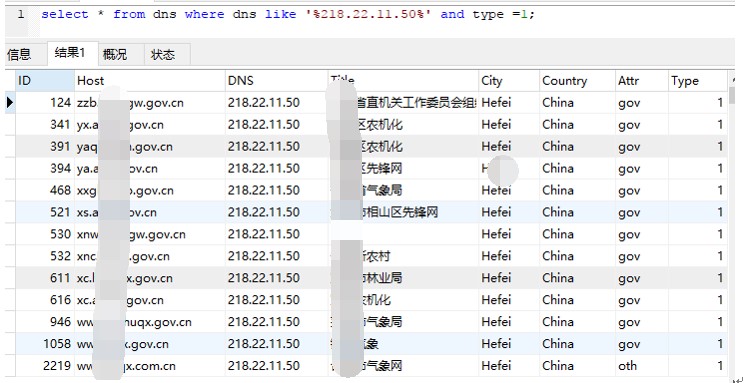Image resolution: width=745 pixels, height=383 pixels.
Task: Click the DNS cell in row 521
Action: click(277, 212)
